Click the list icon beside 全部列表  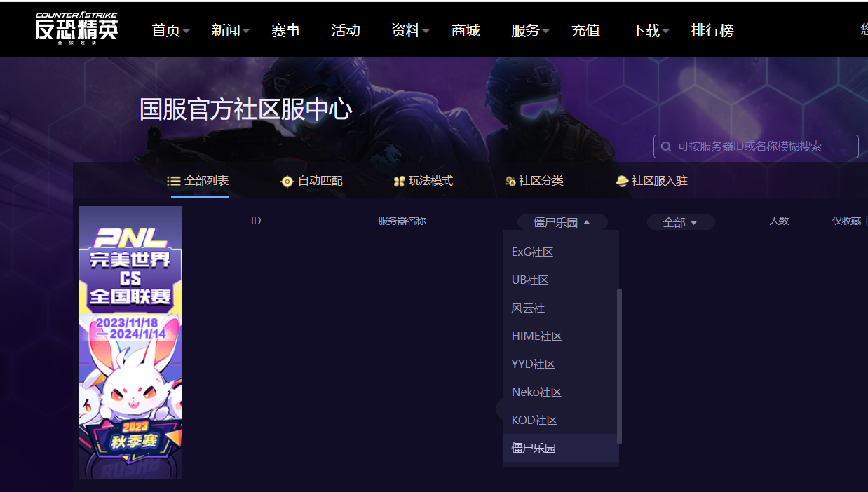(174, 181)
